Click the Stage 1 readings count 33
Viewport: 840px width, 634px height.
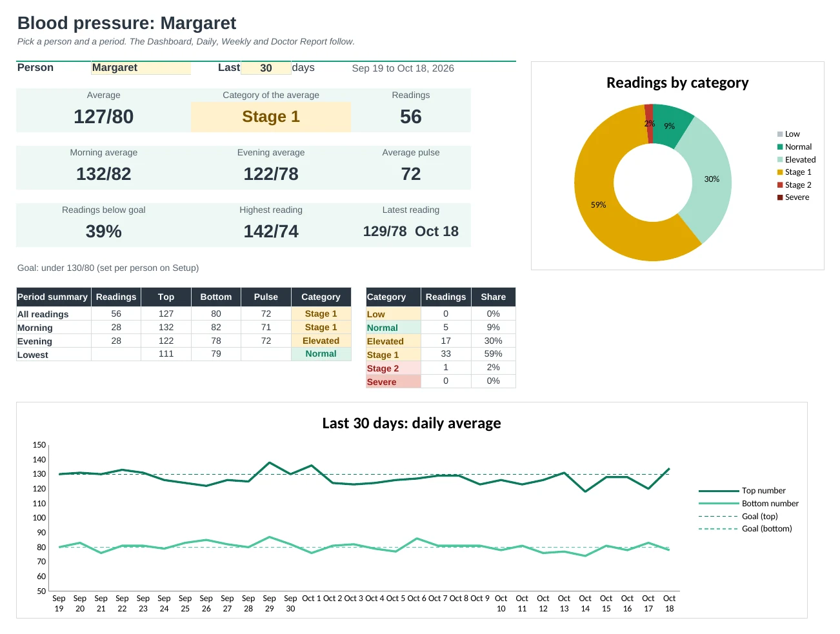(x=446, y=354)
